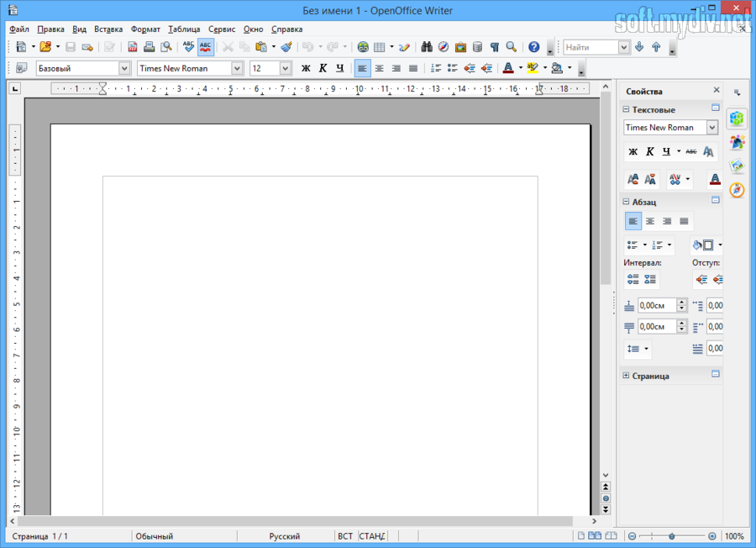
Task: Open the Styles and Formatting icon on the formatting toolbar
Action: pos(21,68)
